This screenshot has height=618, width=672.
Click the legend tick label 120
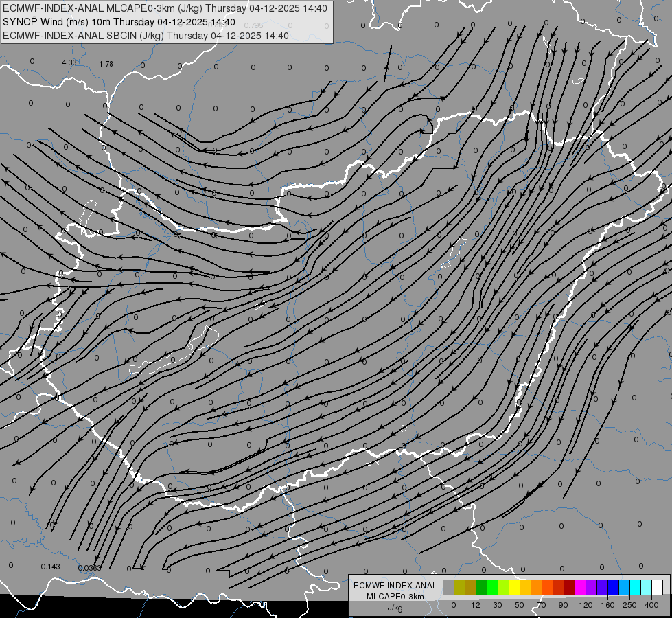click(586, 605)
